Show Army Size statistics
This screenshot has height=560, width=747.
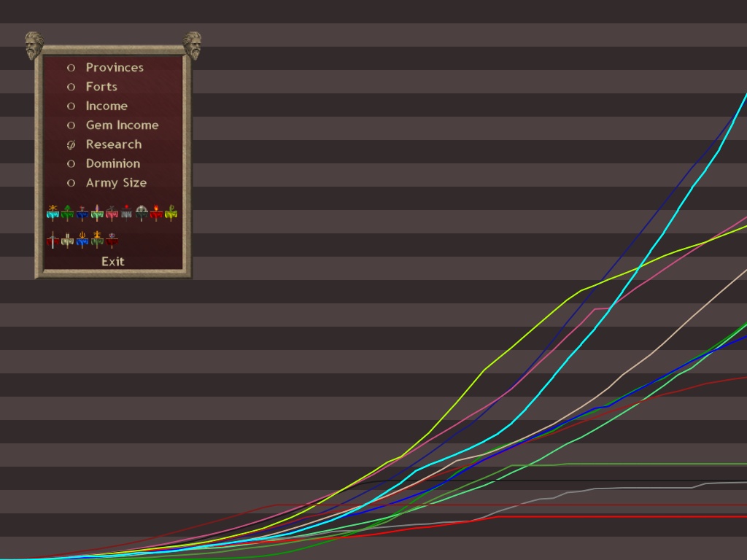coord(107,183)
